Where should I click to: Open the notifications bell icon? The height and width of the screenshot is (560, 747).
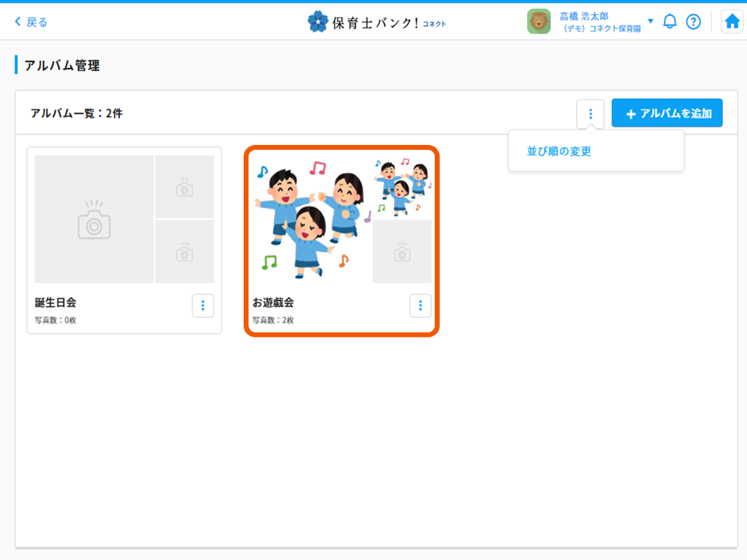[669, 22]
